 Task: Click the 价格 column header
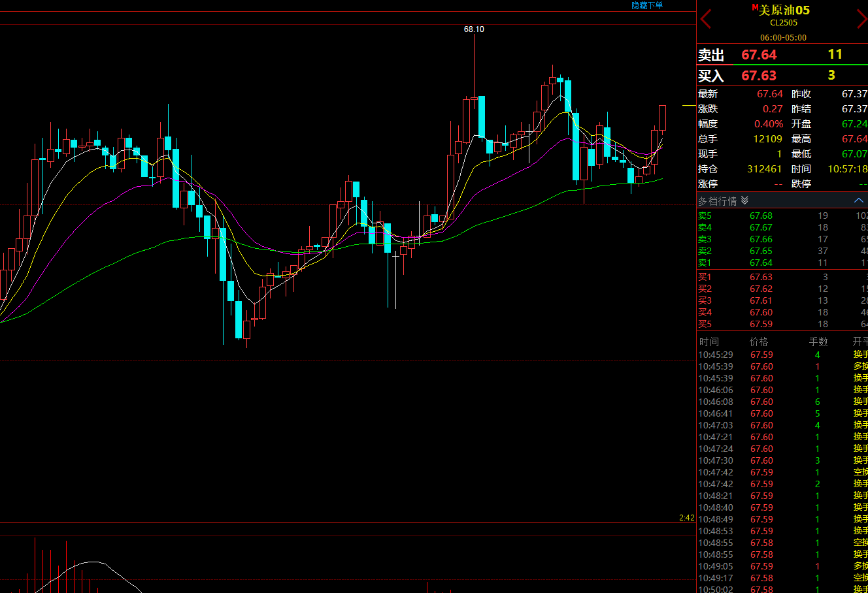point(759,342)
